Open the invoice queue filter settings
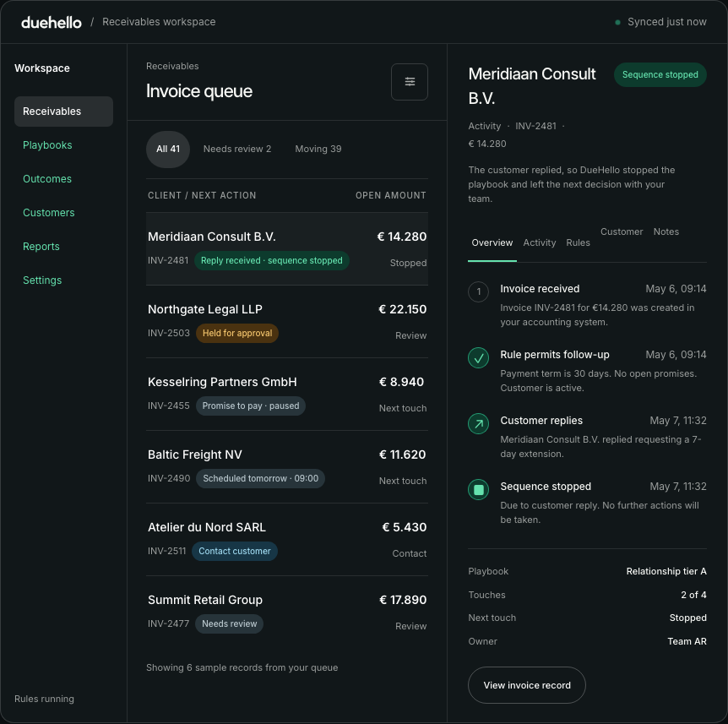 pos(409,82)
